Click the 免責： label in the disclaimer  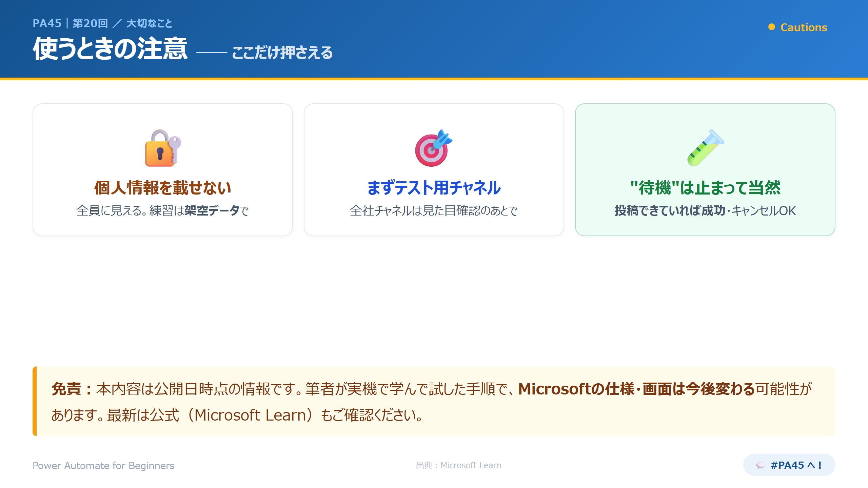(72, 389)
